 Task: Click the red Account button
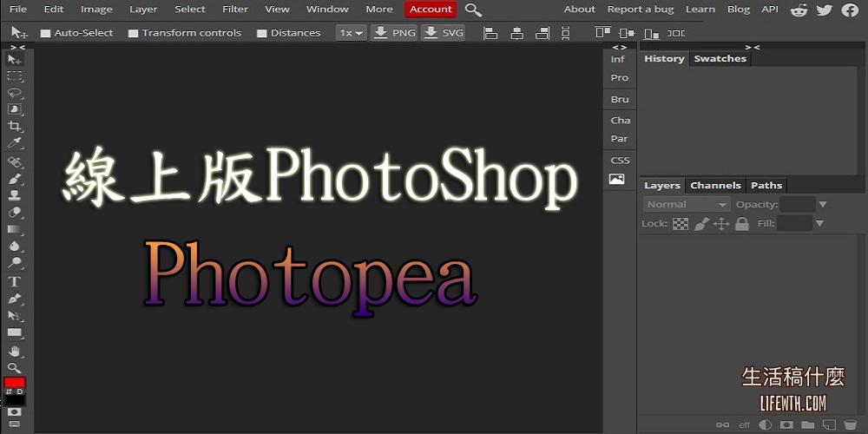pyautogui.click(x=431, y=10)
